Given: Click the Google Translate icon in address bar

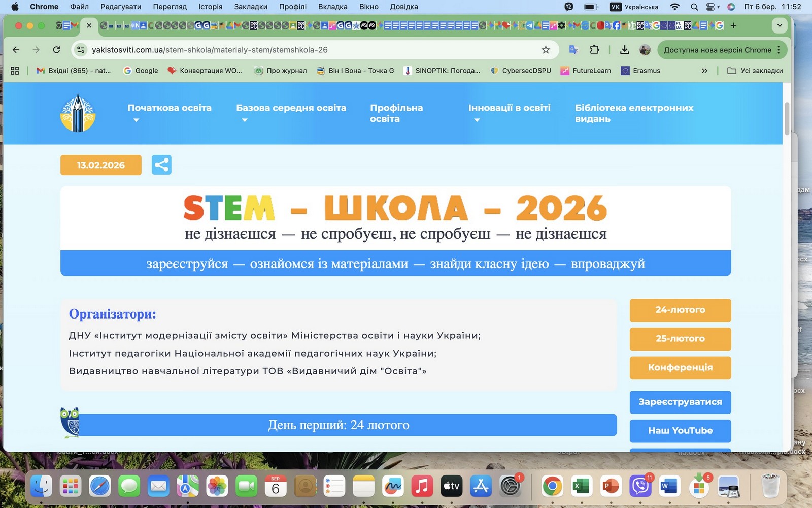Looking at the screenshot, I should [x=573, y=50].
